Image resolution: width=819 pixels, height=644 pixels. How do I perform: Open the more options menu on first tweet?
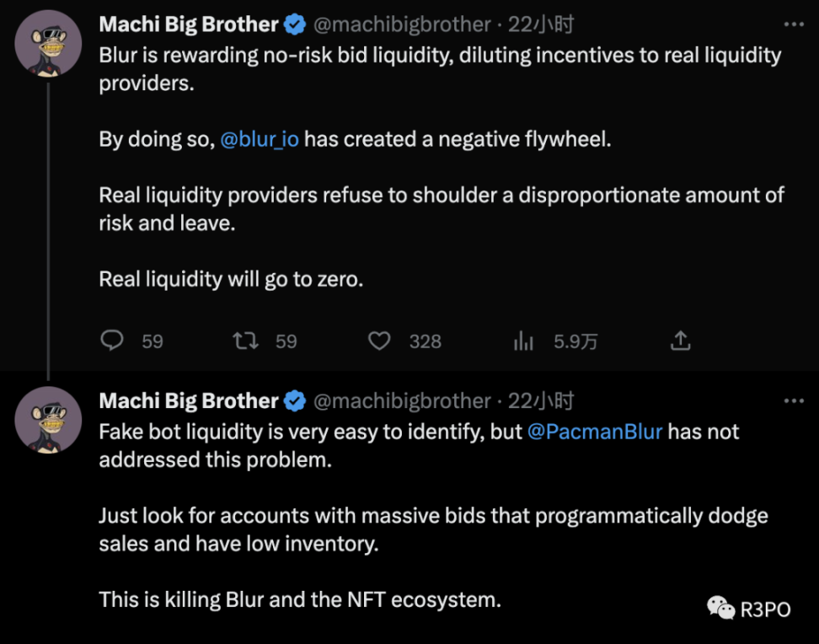tap(794, 24)
